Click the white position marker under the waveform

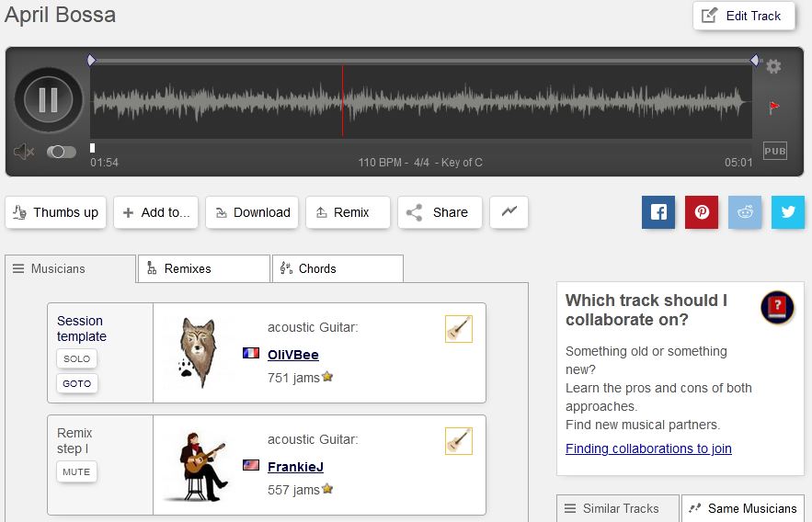[x=92, y=148]
